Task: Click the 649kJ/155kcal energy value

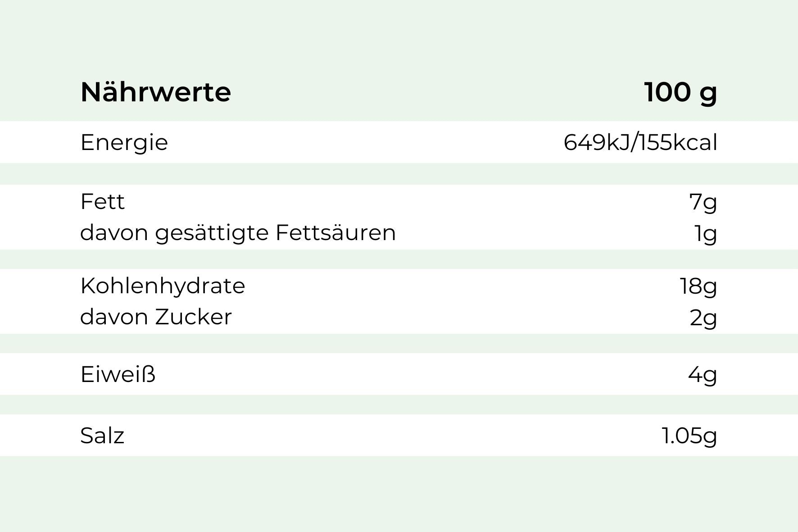Action: [x=640, y=142]
